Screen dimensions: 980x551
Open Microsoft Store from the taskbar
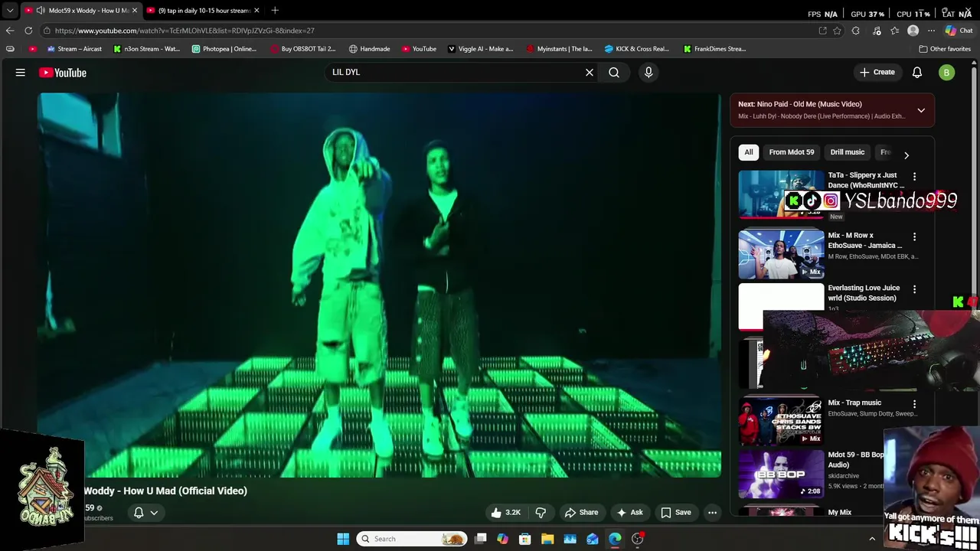click(525, 539)
